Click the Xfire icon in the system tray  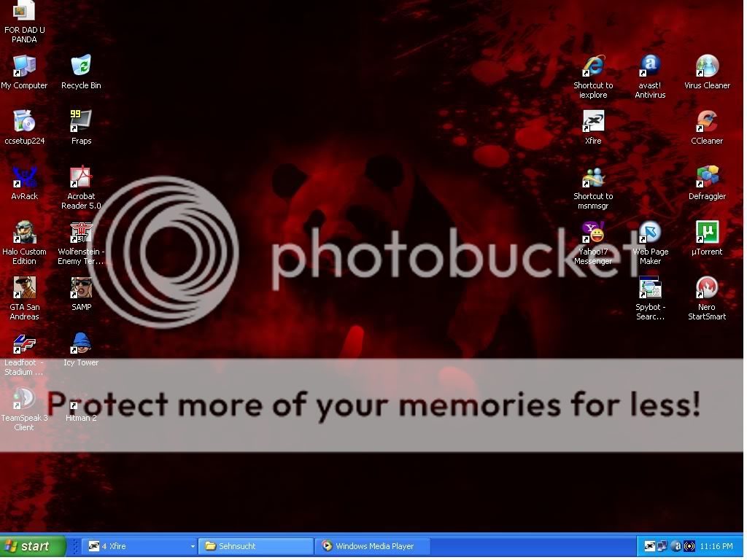(649, 545)
